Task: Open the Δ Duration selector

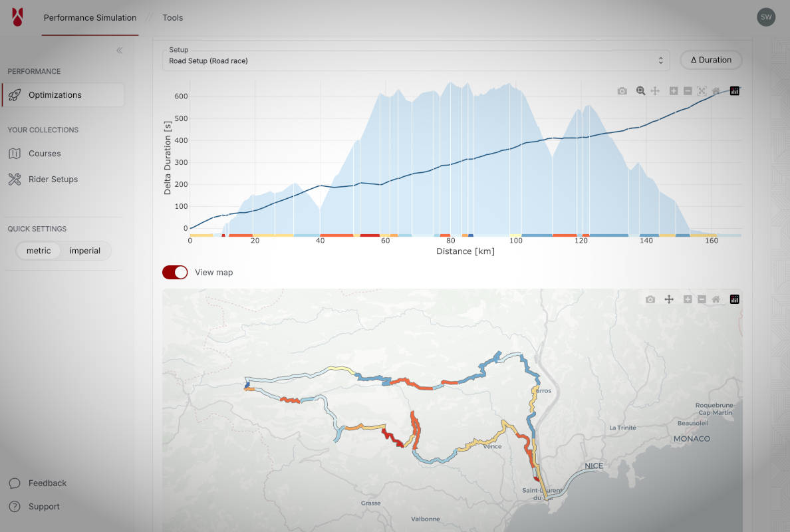Action: tap(711, 60)
